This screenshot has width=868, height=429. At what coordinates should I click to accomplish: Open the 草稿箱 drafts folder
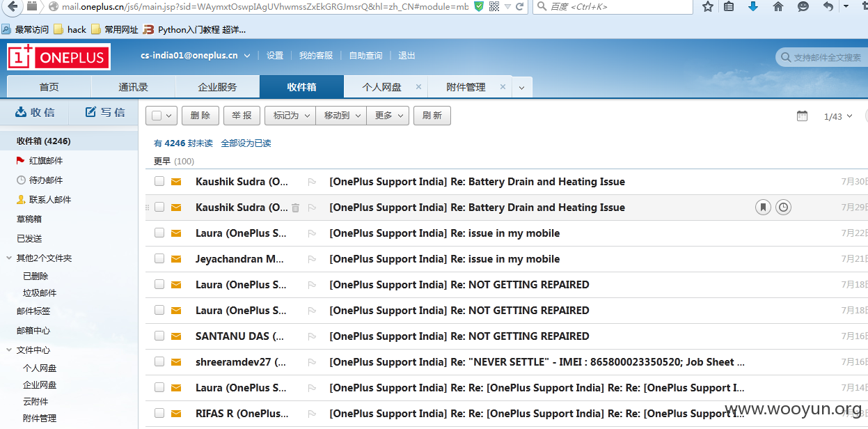[x=29, y=219]
